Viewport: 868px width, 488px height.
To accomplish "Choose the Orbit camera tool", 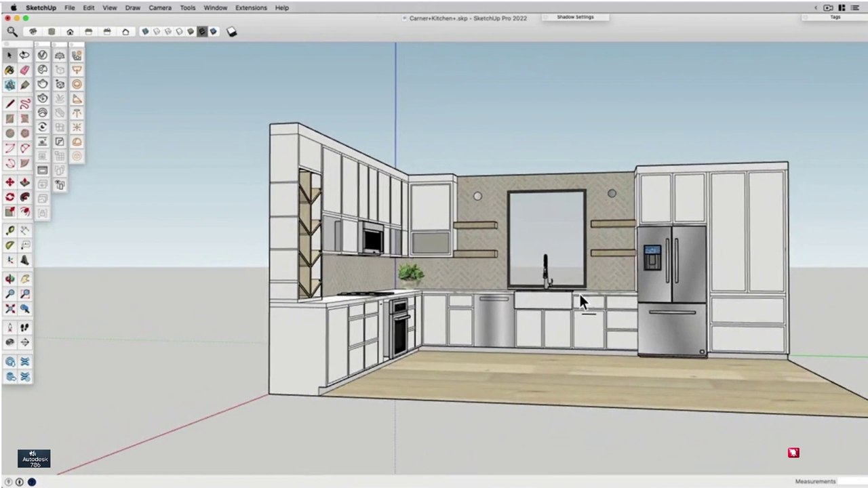I will (9, 279).
